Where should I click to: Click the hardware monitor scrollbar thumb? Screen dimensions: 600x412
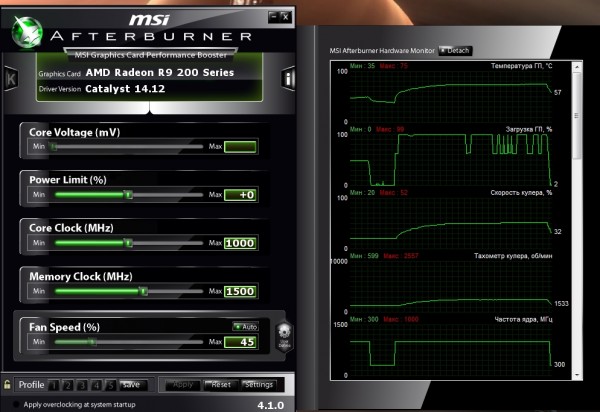tap(577, 116)
